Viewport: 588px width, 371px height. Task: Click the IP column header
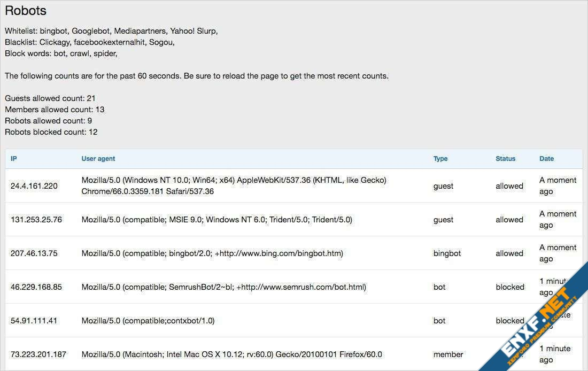pyautogui.click(x=14, y=159)
